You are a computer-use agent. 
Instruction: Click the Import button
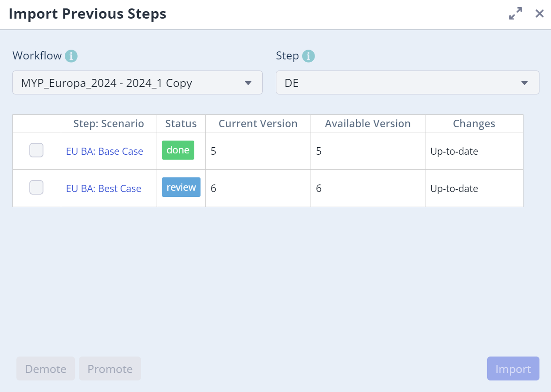point(513,369)
